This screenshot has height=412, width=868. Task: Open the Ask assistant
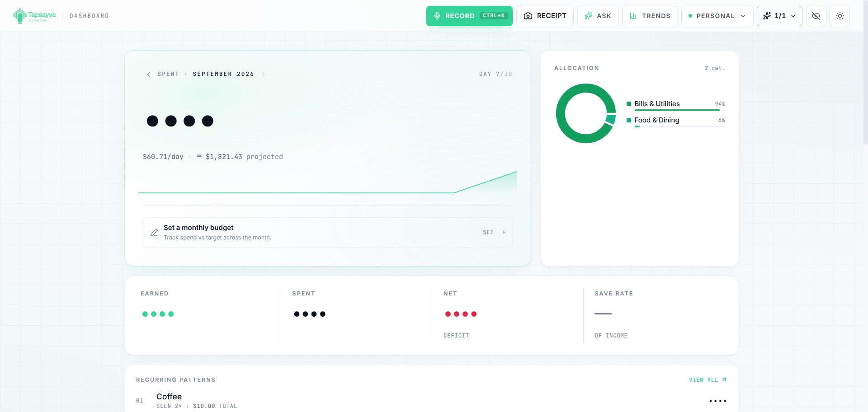tap(598, 16)
